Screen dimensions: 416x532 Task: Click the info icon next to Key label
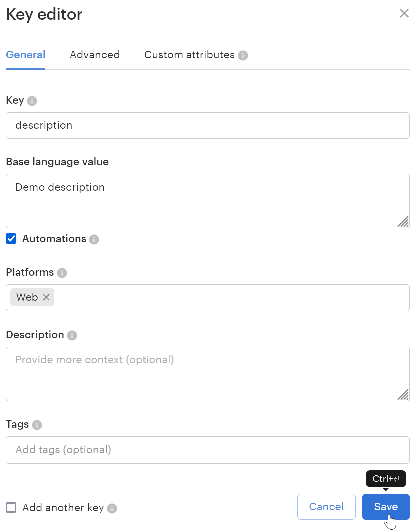[32, 101]
